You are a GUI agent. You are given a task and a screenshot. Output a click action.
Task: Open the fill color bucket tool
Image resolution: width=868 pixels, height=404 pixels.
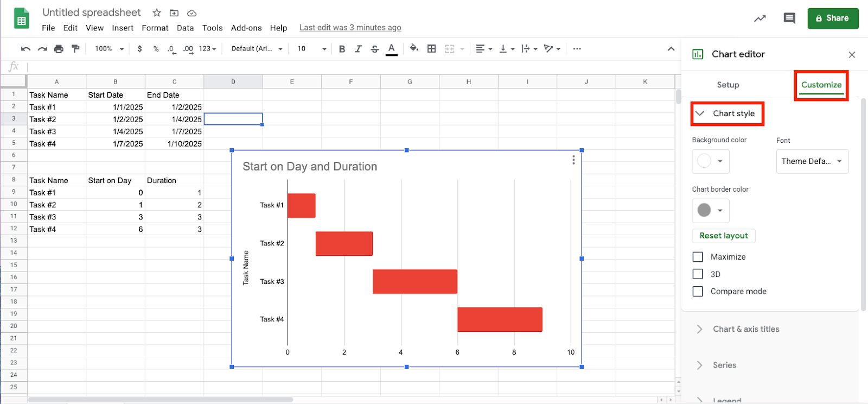(x=414, y=48)
